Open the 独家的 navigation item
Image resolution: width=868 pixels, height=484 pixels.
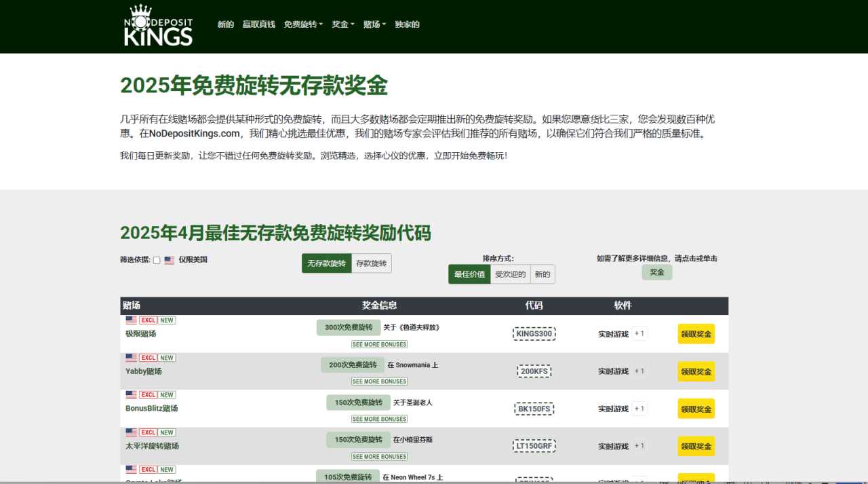click(x=407, y=24)
